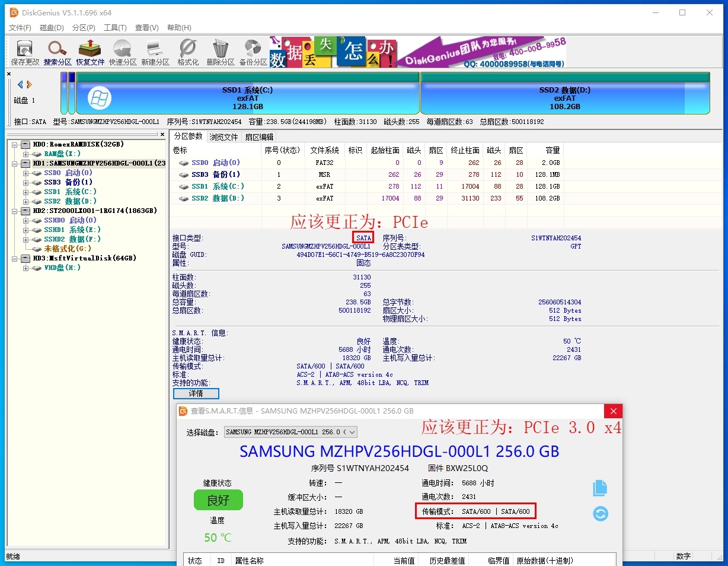Image resolution: width=728 pixels, height=566 pixels.
Task: Click the Quick Partition (快速分区) icon
Action: 123,52
